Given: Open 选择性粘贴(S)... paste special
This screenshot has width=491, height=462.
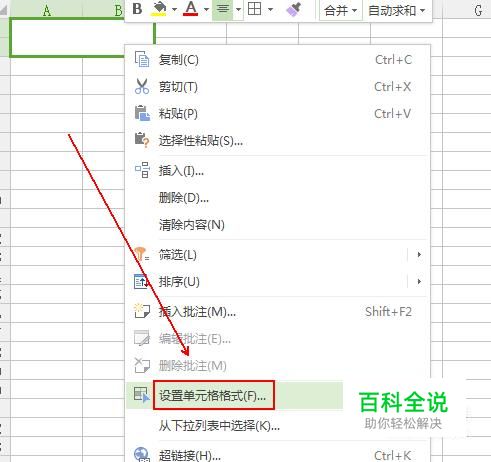Looking at the screenshot, I should pos(277,141).
